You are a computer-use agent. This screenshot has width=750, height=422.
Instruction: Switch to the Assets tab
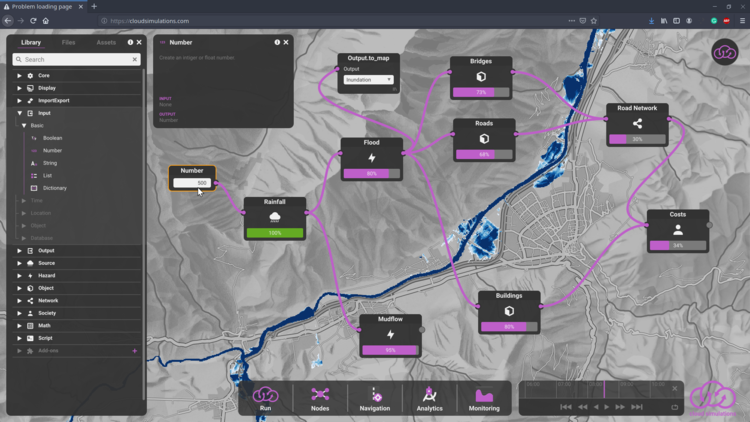tap(106, 42)
